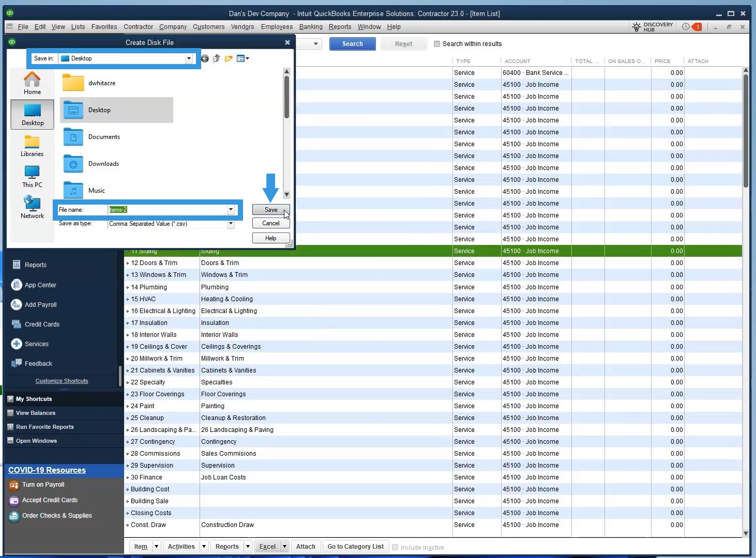Click Cancel in Create Disk File dialog
756x558 pixels.
(x=271, y=223)
